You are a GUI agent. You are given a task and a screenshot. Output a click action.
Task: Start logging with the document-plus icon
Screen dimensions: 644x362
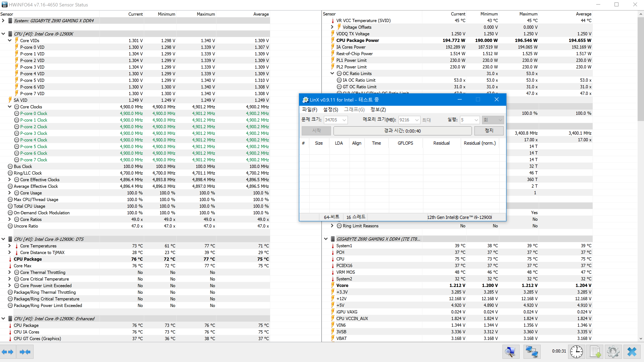(595, 352)
